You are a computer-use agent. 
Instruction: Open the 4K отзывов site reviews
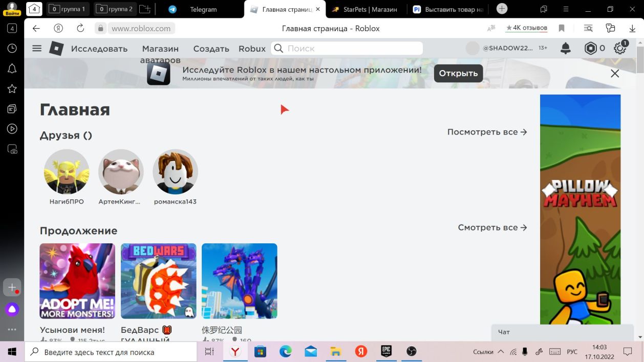point(526,28)
